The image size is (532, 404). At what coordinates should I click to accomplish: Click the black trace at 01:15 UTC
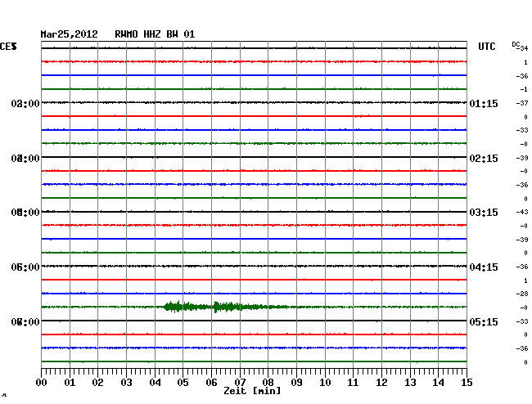tap(254, 102)
